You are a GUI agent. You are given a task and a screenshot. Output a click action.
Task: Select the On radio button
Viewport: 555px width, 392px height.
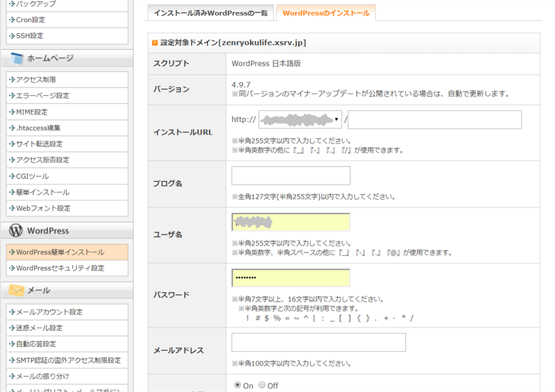point(237,385)
